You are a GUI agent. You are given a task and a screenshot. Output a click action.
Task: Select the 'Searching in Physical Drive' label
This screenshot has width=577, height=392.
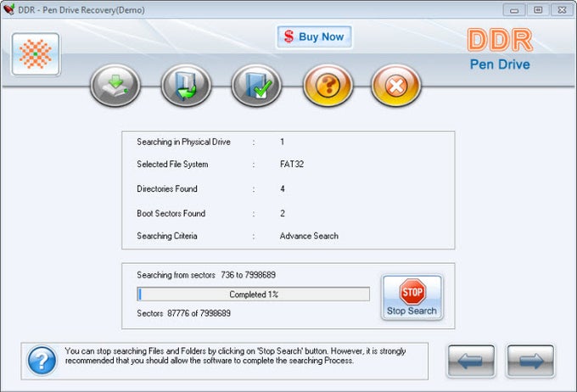click(183, 142)
